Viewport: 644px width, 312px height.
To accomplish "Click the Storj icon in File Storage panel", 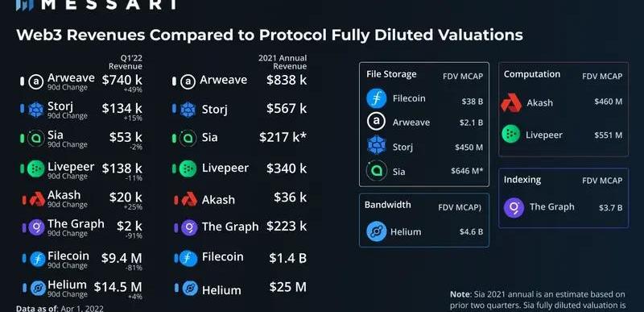I will coord(376,145).
